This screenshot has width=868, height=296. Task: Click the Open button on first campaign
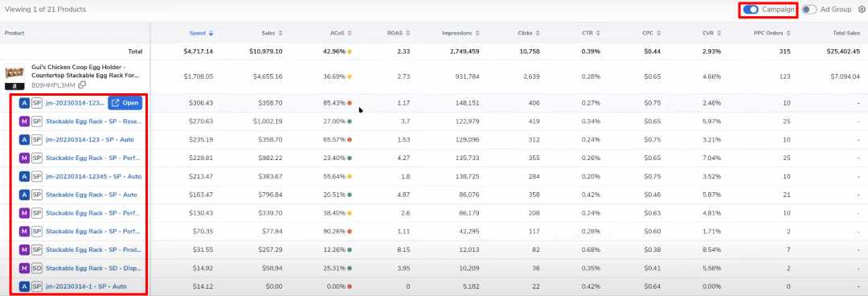tap(125, 103)
